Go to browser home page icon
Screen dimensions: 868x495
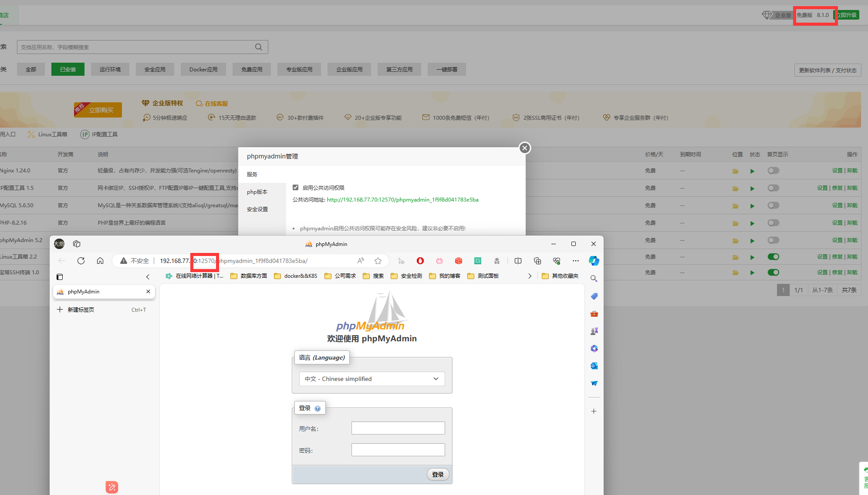100,261
